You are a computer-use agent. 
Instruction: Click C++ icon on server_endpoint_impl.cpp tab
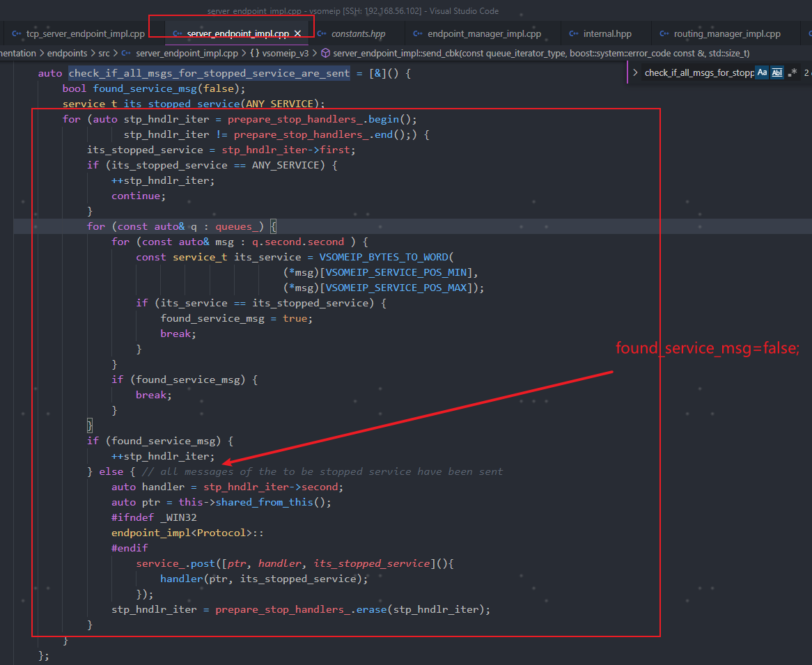tap(178, 33)
